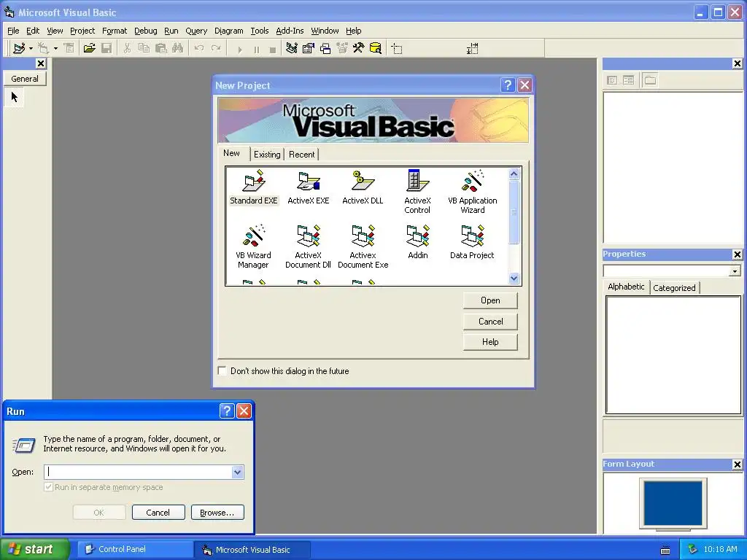747x560 pixels.
Task: Open the Menu Editor toolbar icon
Action: point(69,48)
